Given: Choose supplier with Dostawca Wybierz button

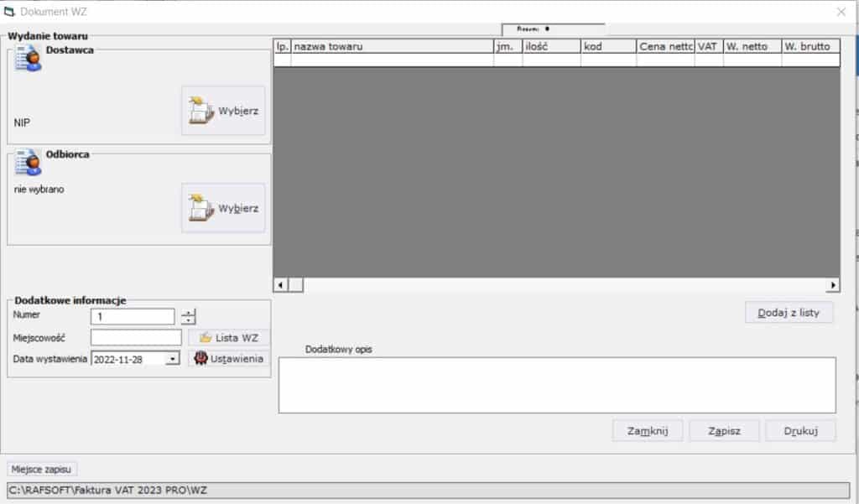Looking at the screenshot, I should point(223,111).
